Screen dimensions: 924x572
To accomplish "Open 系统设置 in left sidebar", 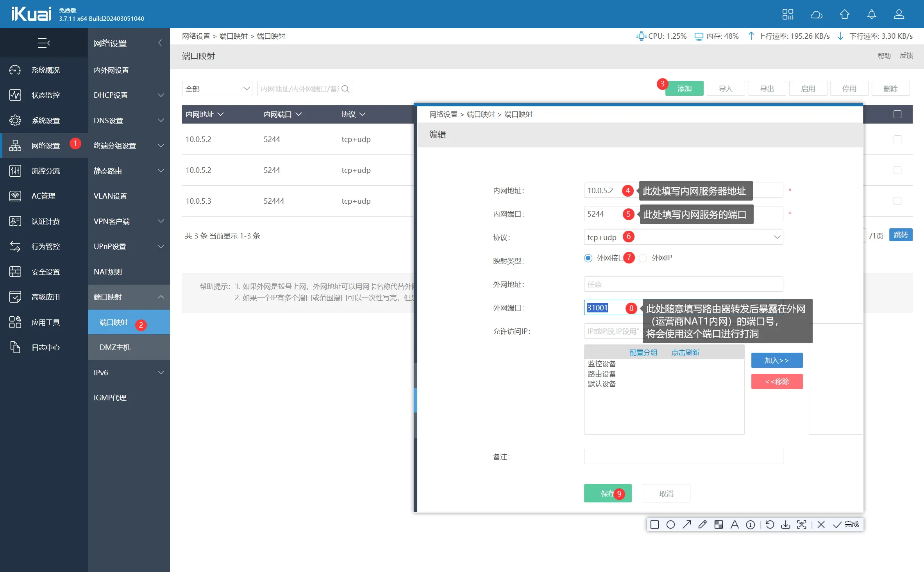I will tap(45, 120).
